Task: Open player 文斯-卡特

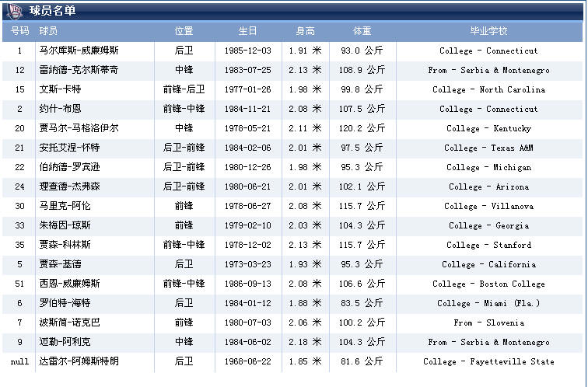Action: (60, 89)
